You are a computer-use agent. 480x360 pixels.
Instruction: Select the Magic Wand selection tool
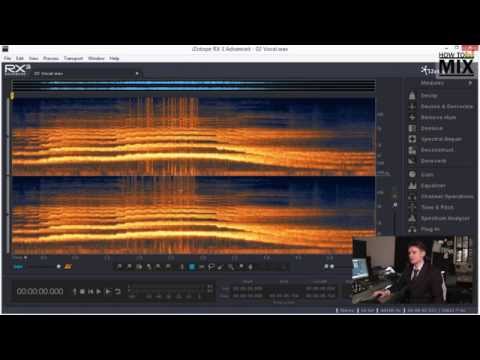pyautogui.click(x=230, y=267)
